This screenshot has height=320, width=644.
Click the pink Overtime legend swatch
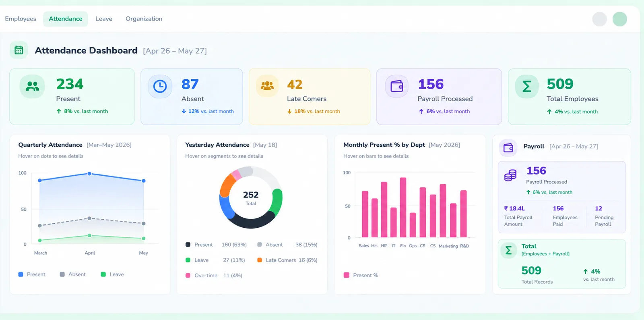188,275
